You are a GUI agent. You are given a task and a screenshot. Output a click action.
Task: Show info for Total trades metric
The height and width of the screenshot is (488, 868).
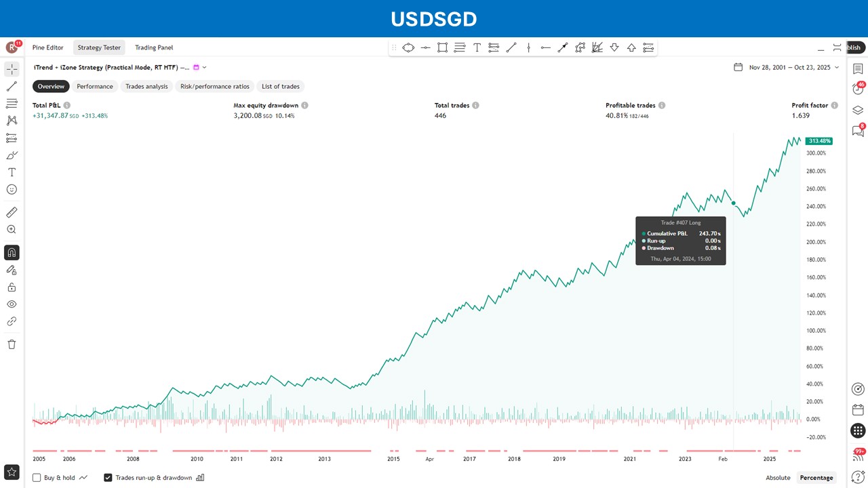(x=475, y=106)
